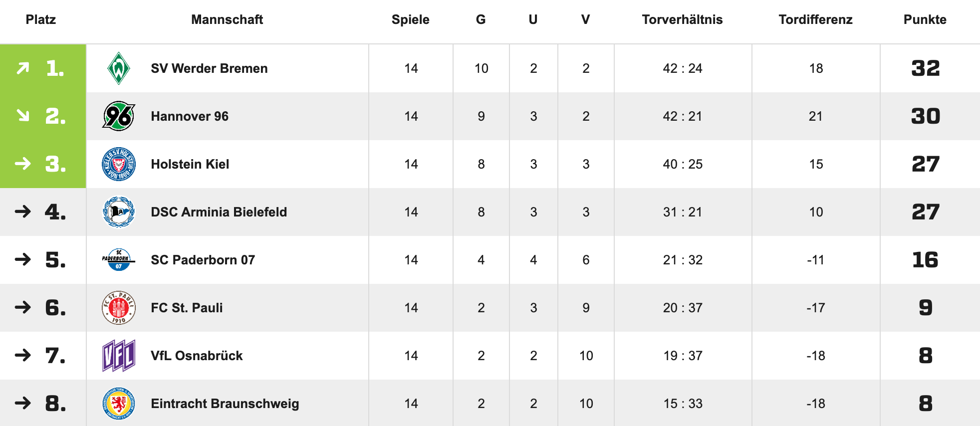Click the upward trend arrow at rank 1
Screen dimensions: 980x426
pyautogui.click(x=23, y=68)
